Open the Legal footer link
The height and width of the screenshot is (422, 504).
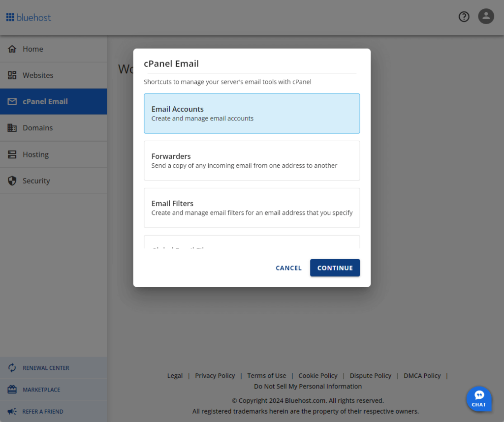(175, 376)
